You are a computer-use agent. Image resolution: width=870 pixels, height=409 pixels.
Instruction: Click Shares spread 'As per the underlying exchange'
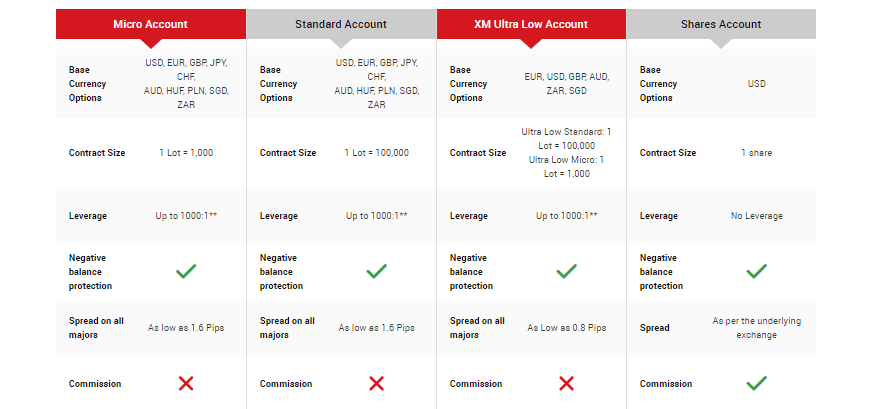(x=756, y=328)
